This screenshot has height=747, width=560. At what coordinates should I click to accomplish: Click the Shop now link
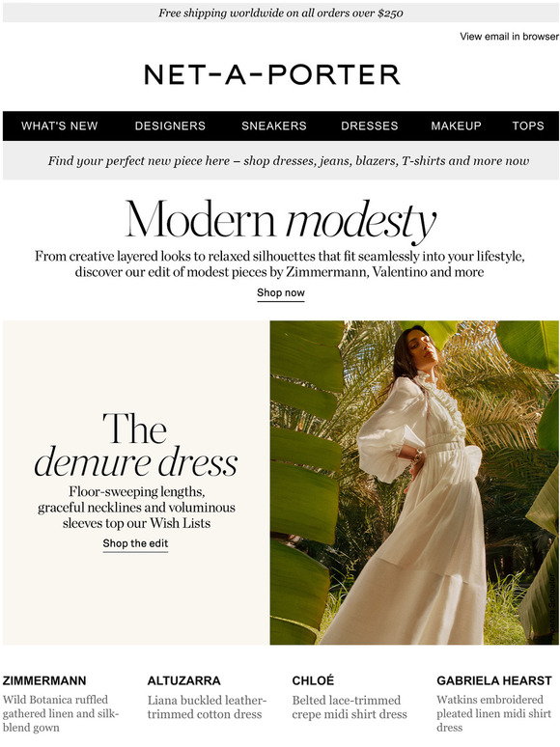(281, 293)
